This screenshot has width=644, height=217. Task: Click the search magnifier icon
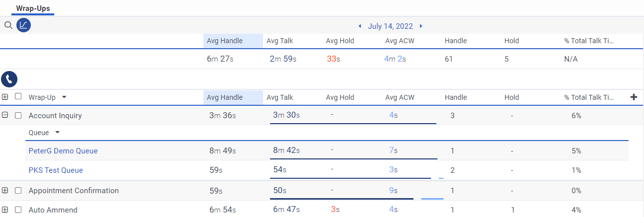(8, 25)
